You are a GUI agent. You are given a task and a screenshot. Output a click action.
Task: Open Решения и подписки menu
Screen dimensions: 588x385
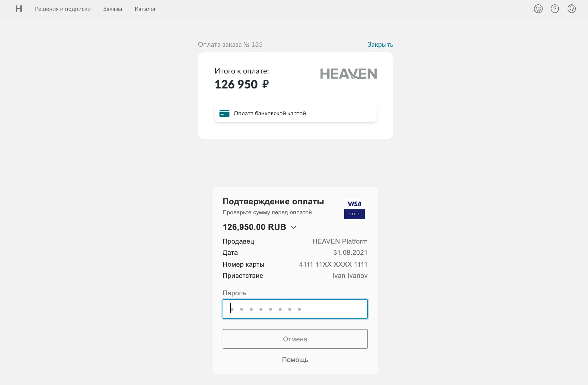[x=63, y=9]
